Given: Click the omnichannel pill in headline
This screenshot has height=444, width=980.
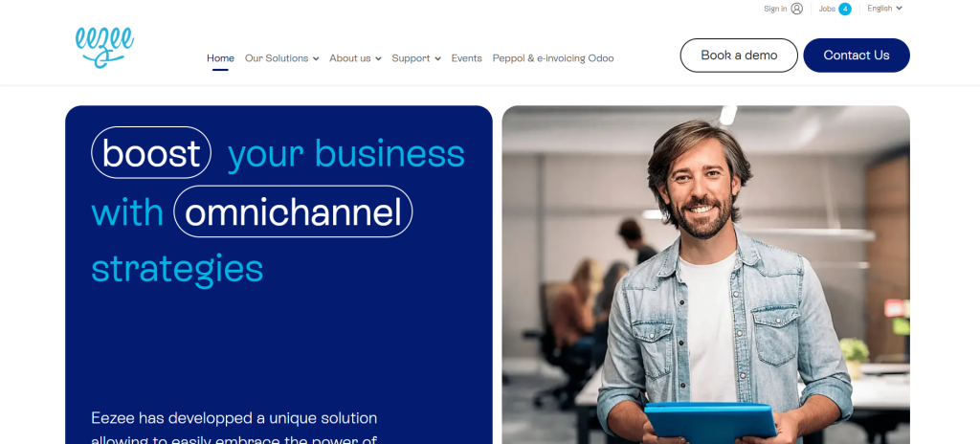Looking at the screenshot, I should point(293,211).
